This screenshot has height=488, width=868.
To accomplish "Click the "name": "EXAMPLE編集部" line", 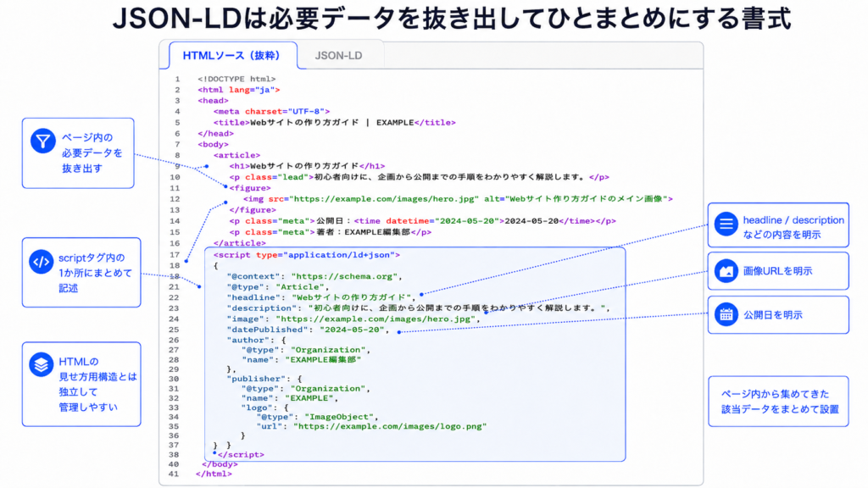I will [301, 359].
